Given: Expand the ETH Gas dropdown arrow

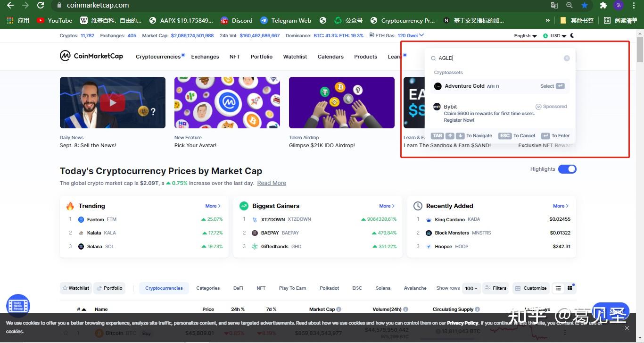Looking at the screenshot, I should tap(421, 35).
